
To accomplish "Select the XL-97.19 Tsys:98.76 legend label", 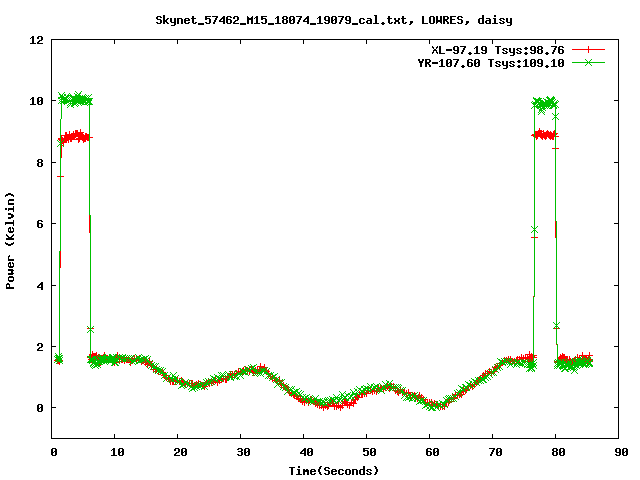I will [x=498, y=50].
